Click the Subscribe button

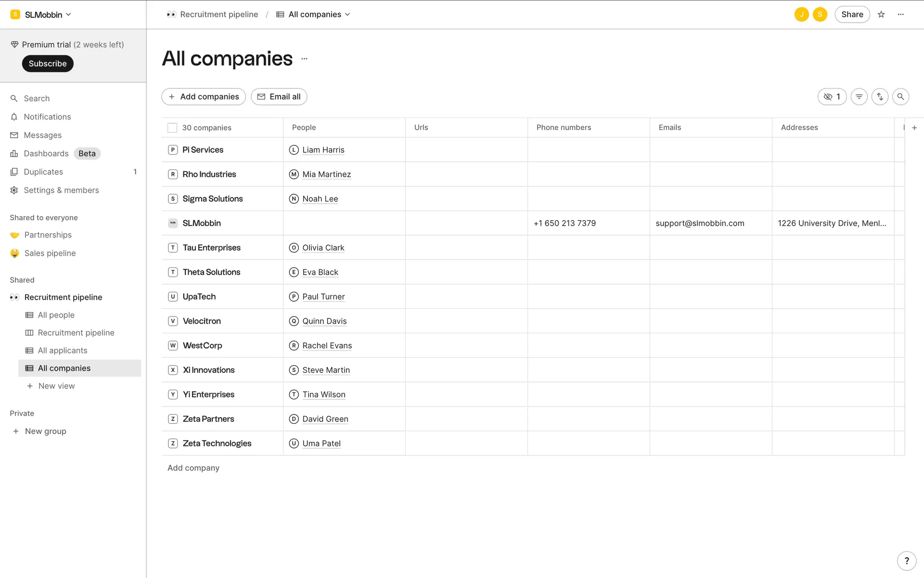pyautogui.click(x=47, y=64)
